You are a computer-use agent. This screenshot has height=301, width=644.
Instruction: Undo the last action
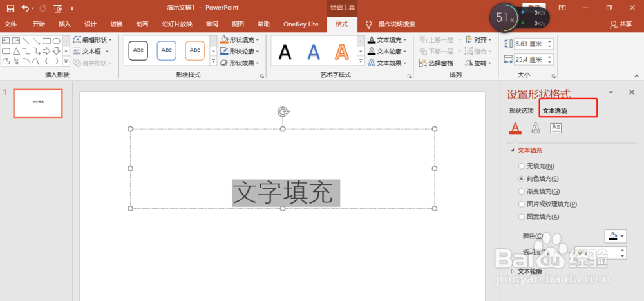pyautogui.click(x=26, y=8)
